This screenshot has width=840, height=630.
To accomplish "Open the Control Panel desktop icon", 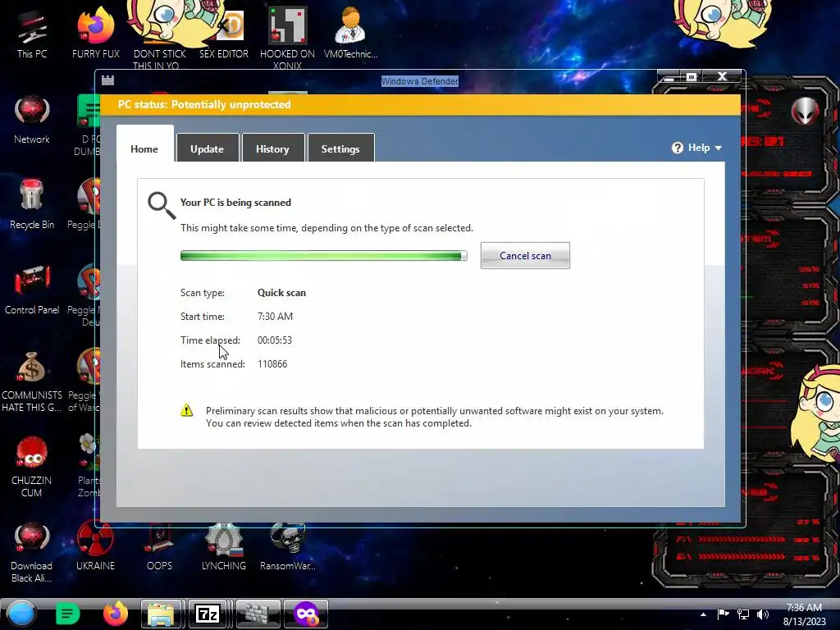I will click(x=32, y=290).
